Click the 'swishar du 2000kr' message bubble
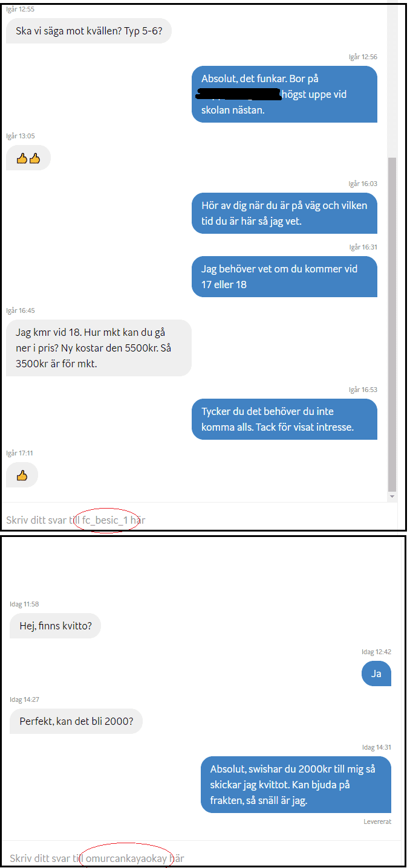410x868 pixels. click(296, 785)
